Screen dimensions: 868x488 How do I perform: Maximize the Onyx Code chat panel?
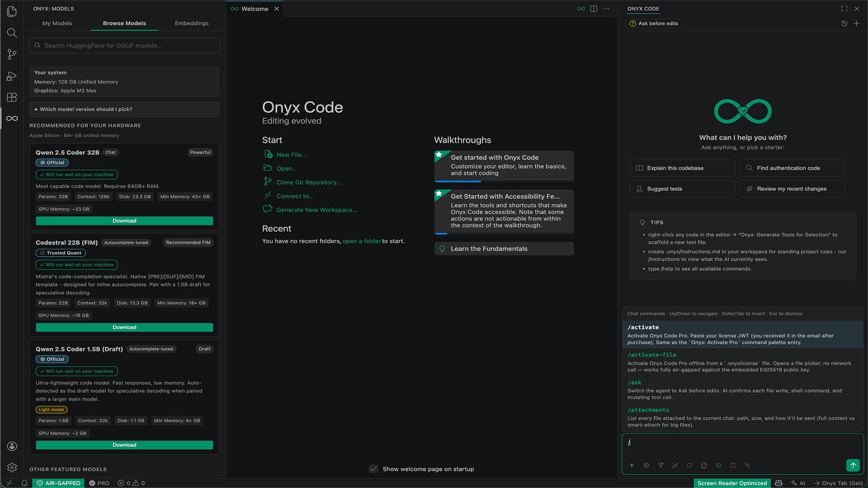844,9
